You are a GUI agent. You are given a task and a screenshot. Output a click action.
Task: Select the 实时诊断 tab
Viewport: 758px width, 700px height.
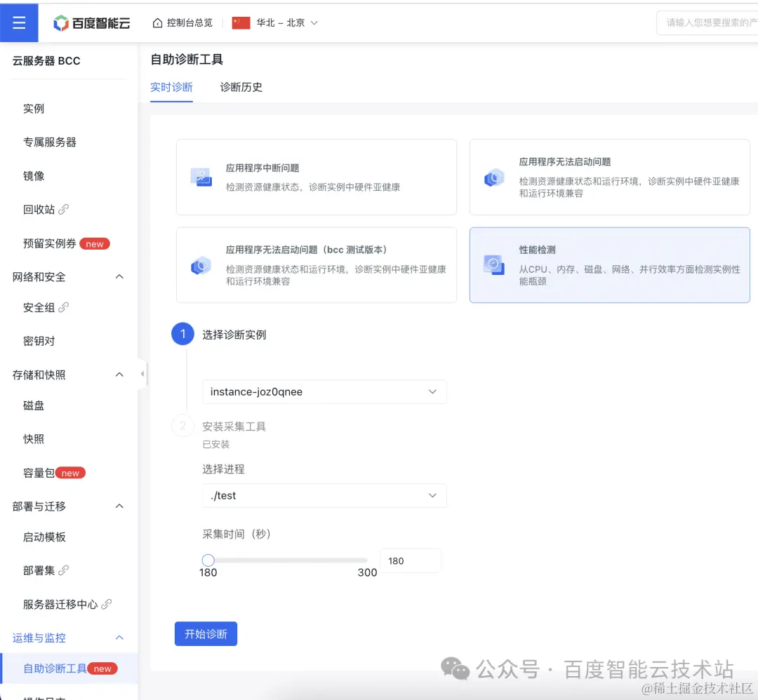tap(171, 87)
